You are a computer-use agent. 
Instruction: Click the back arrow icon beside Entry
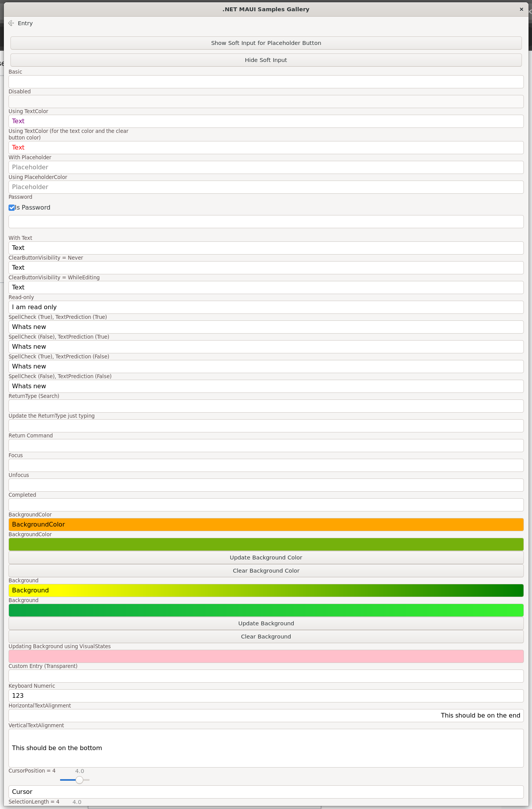tap(11, 23)
